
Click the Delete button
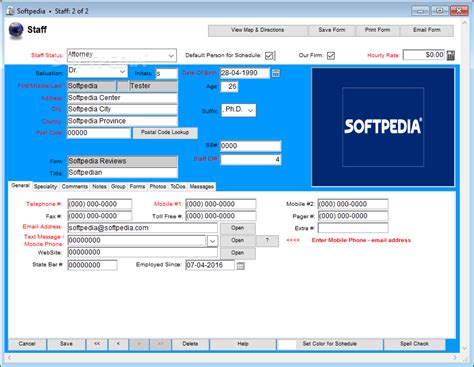point(190,344)
